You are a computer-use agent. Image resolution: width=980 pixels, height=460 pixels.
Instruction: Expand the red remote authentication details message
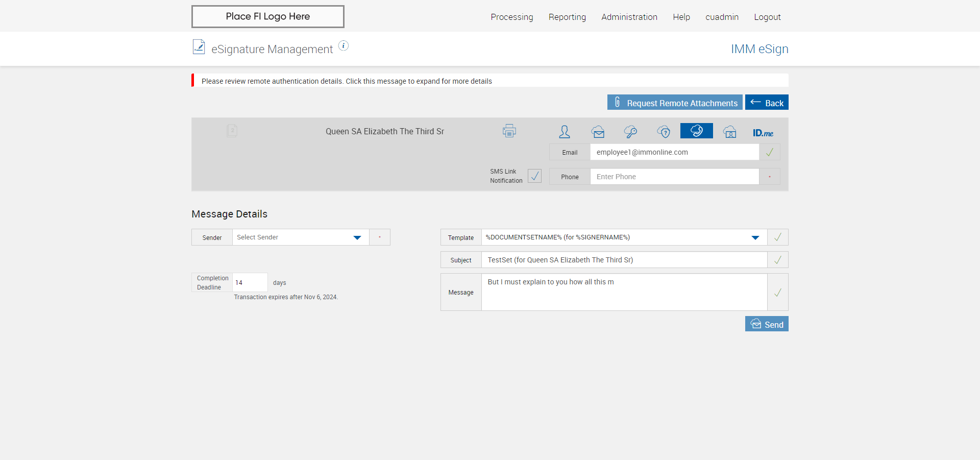point(347,81)
